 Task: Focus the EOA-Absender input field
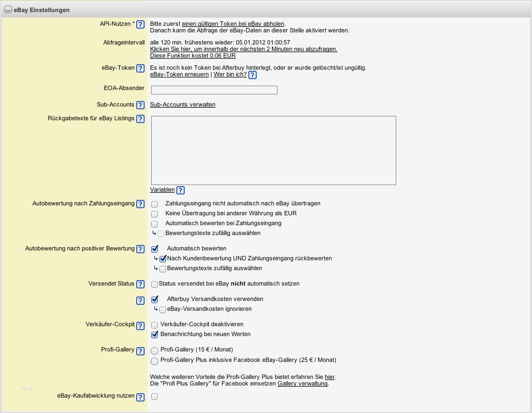pyautogui.click(x=214, y=90)
